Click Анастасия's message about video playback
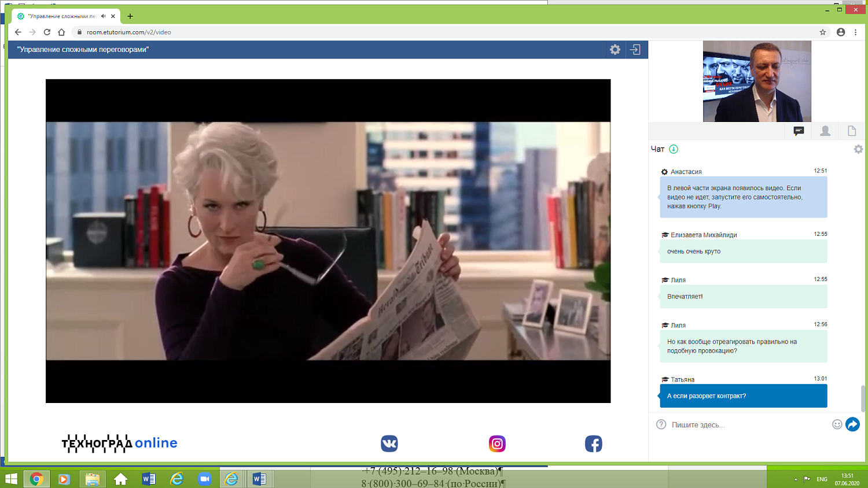This screenshot has height=488, width=868. point(744,197)
